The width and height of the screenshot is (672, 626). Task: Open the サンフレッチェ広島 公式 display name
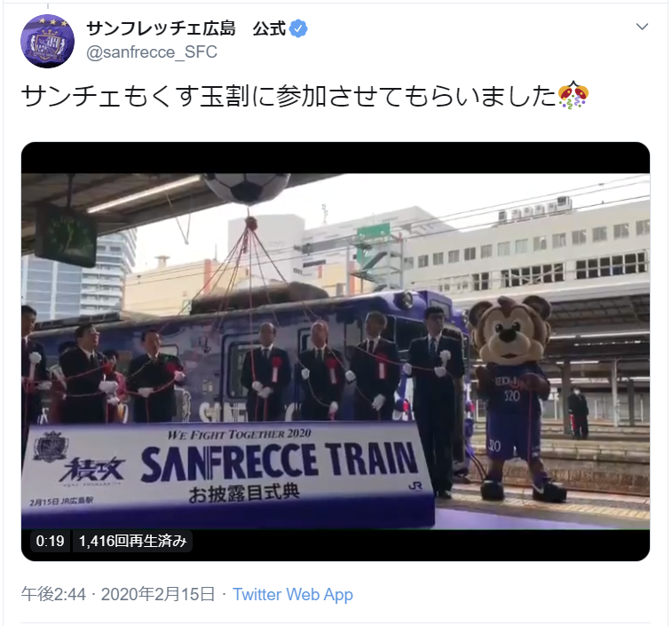(186, 29)
